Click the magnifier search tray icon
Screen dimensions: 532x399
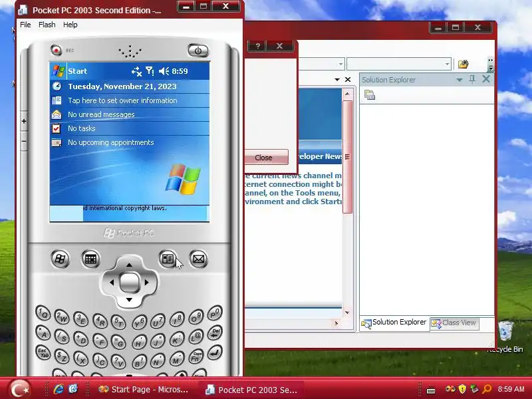coord(487,389)
